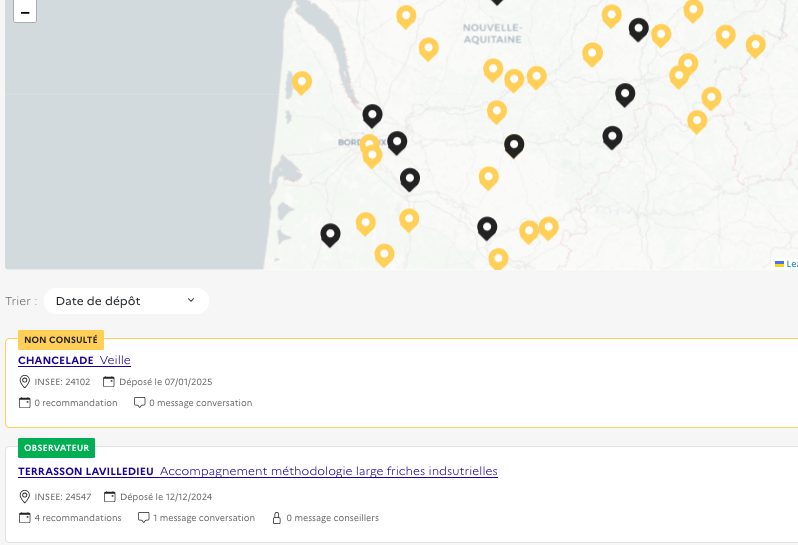798x545 pixels.
Task: Select westernmost yellow marker near the Atlantic coast
Action: click(x=301, y=82)
